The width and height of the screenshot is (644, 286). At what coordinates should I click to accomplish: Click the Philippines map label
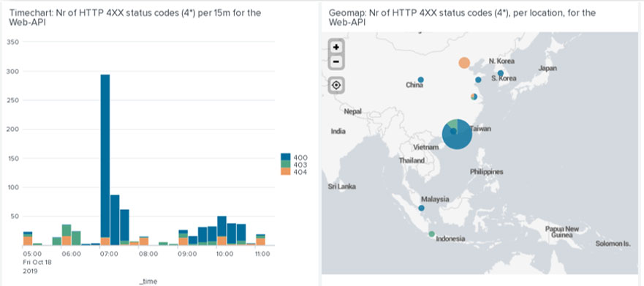486,172
